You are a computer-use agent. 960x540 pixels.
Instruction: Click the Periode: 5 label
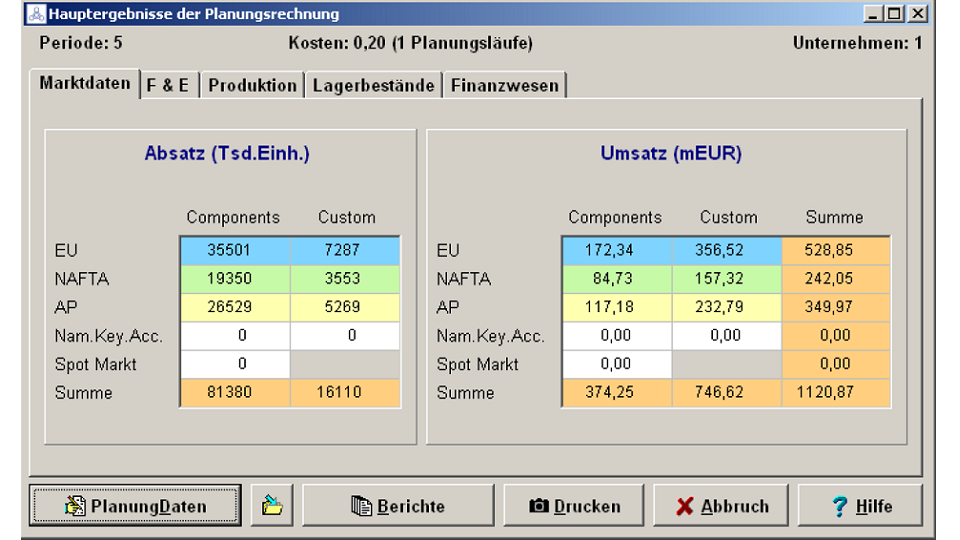click(x=81, y=43)
